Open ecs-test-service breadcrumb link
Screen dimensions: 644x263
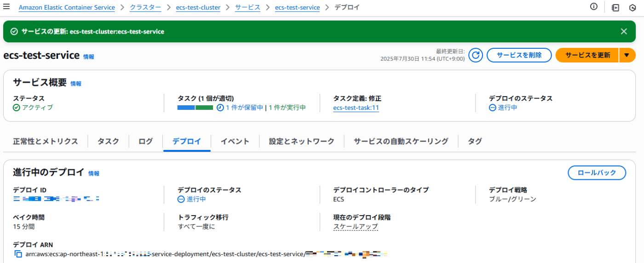pos(297,7)
